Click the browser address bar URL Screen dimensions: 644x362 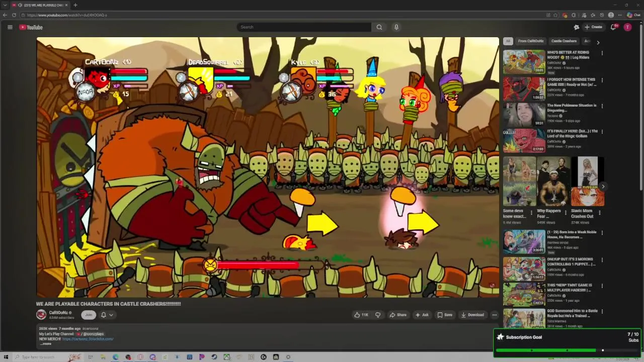point(67,15)
